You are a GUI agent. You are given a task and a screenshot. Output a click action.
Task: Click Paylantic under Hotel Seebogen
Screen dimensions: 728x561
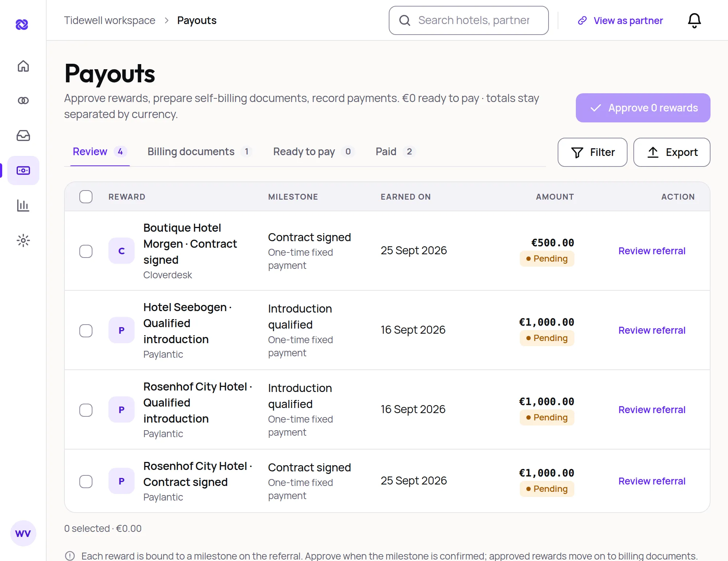point(163,354)
